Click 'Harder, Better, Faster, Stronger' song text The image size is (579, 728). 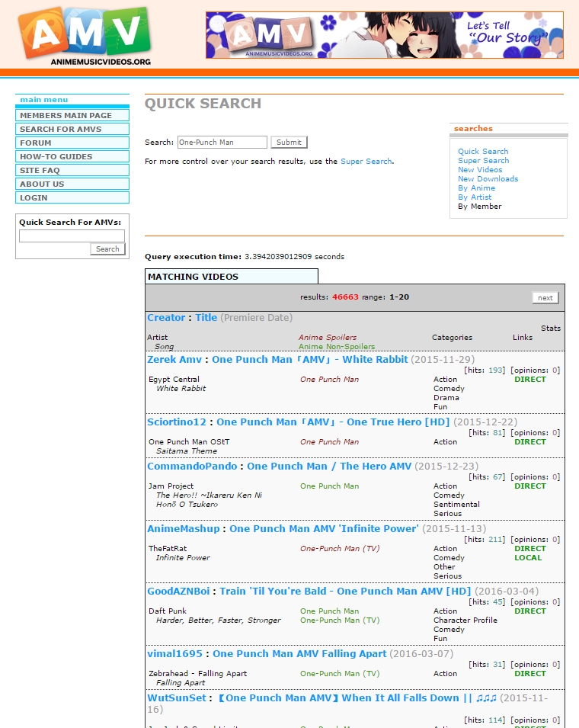[x=219, y=621]
